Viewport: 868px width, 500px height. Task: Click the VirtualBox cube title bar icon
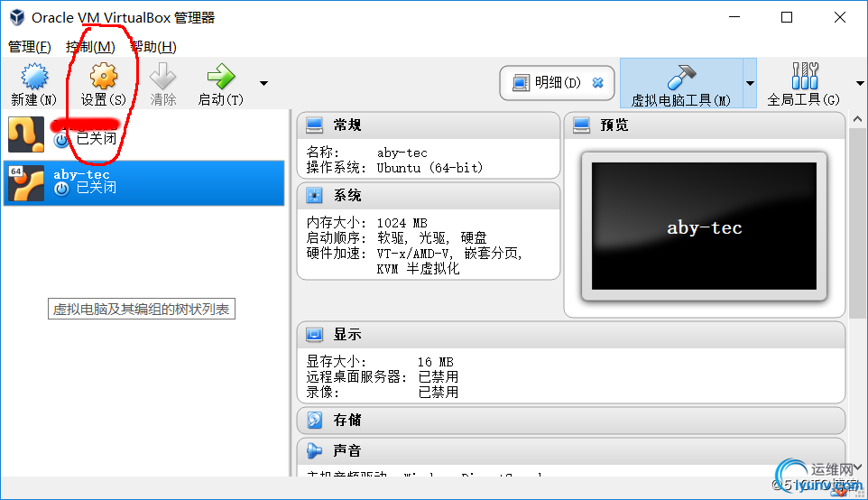pos(17,17)
